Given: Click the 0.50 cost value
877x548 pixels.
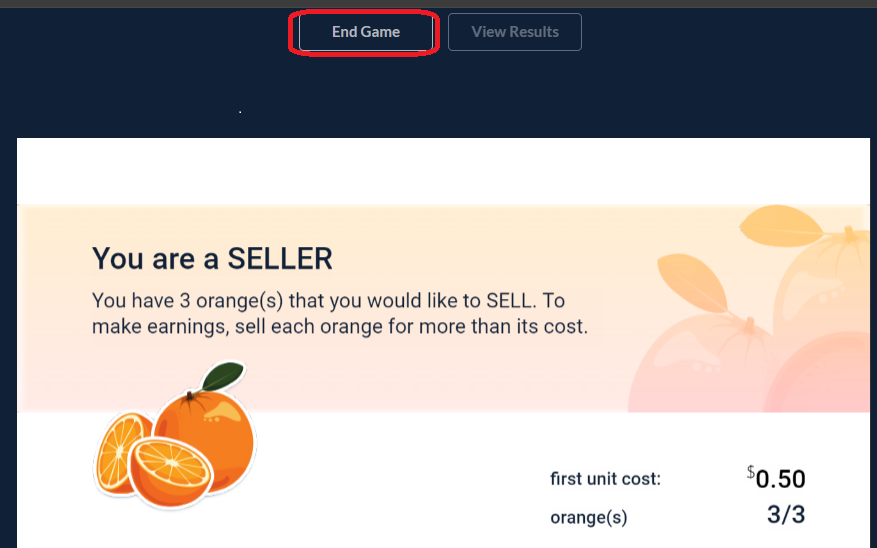Looking at the screenshot, I should (x=780, y=479).
